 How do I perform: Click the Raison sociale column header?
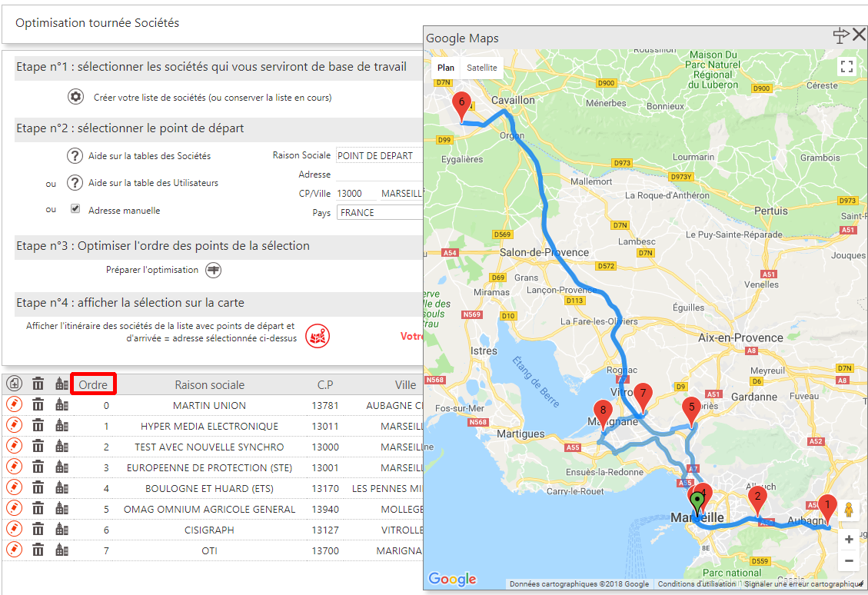210,384
